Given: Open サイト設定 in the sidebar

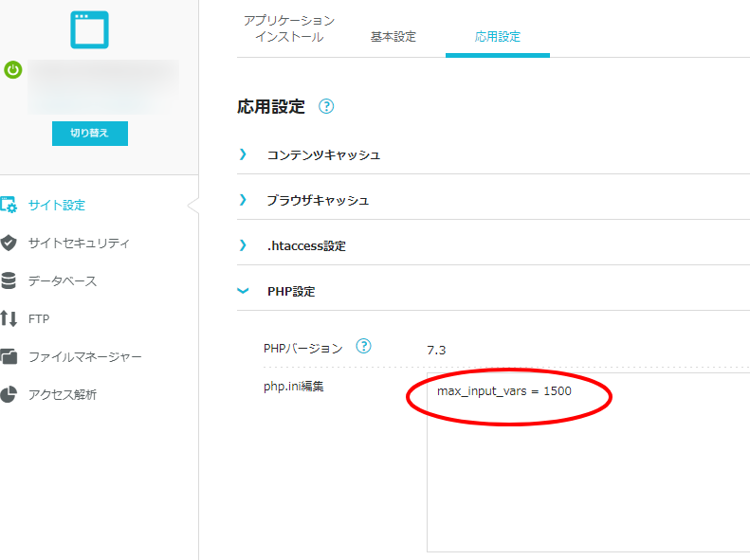Looking at the screenshot, I should tap(57, 205).
